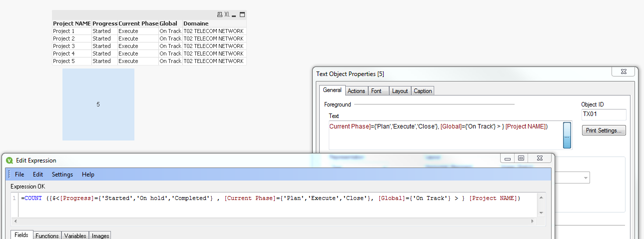This screenshot has height=239, width=644.
Task: Select the 'Project 2' cell
Action: pyautogui.click(x=72, y=38)
